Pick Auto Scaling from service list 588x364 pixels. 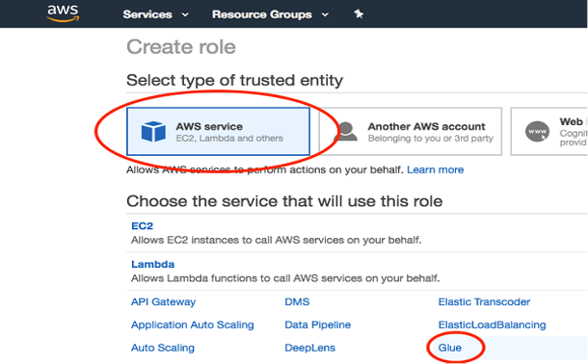point(163,348)
